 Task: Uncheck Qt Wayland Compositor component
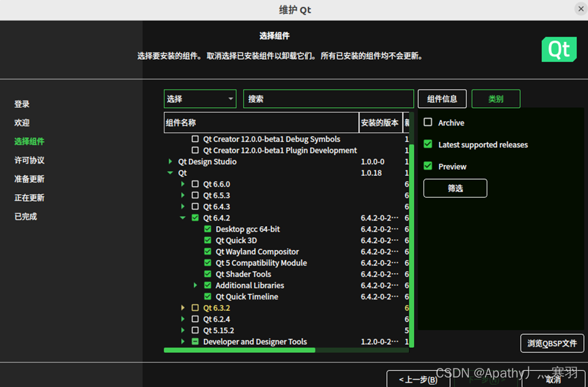coord(207,251)
